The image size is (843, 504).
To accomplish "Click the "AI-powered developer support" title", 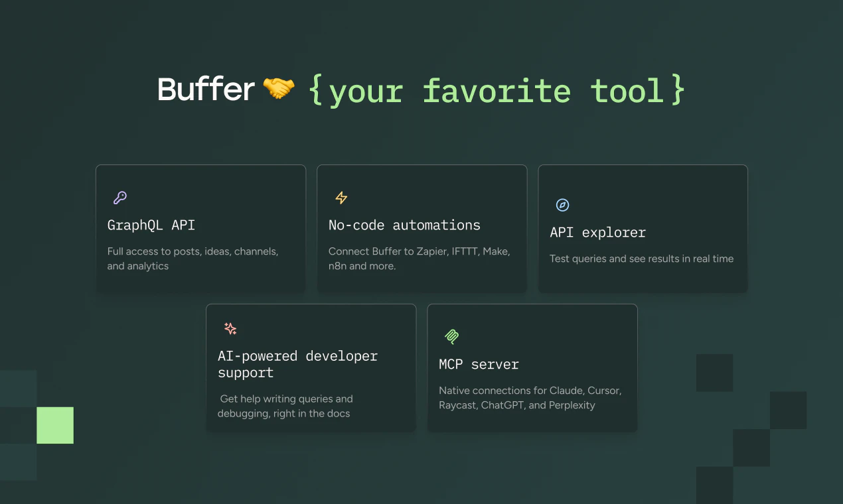I will click(297, 364).
